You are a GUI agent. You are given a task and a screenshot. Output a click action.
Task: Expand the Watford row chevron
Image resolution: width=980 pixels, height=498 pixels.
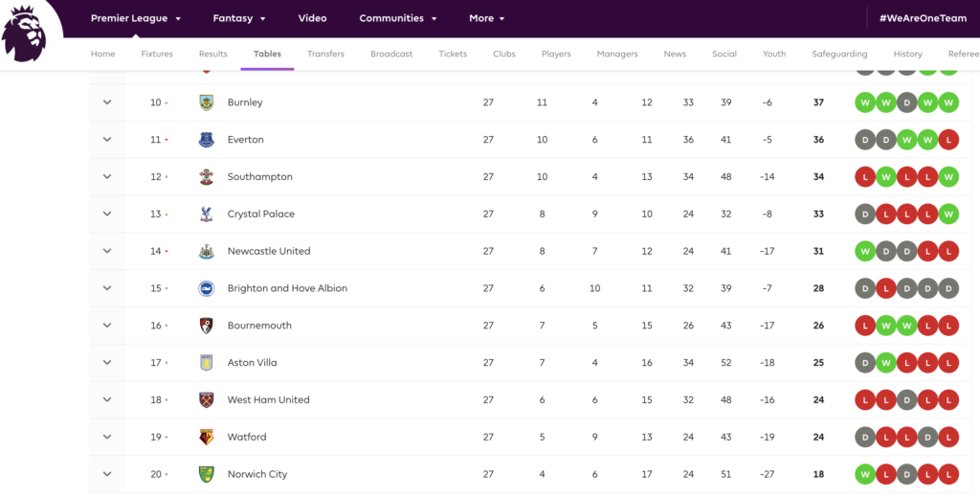coord(107,437)
